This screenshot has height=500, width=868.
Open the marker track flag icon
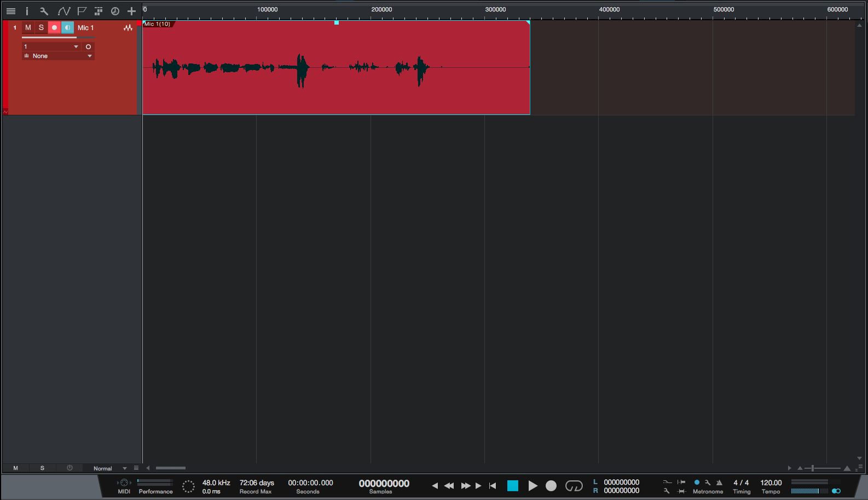(x=82, y=11)
